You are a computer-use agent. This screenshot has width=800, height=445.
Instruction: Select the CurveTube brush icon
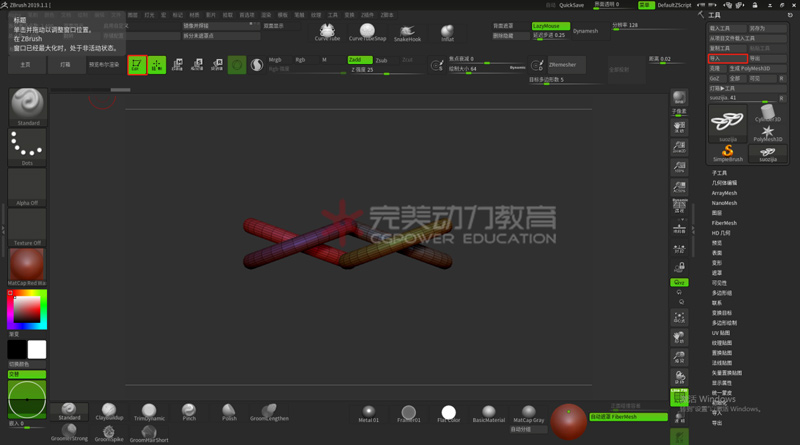(x=327, y=32)
